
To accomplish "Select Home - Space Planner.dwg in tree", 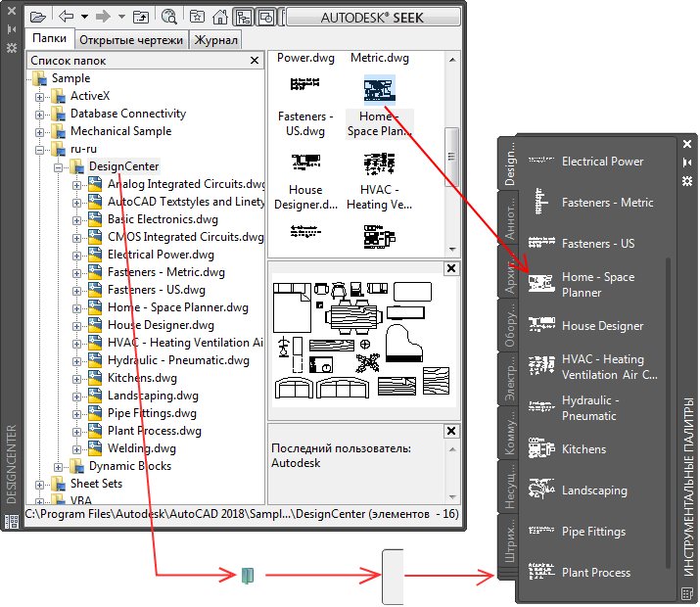I will coord(178,307).
